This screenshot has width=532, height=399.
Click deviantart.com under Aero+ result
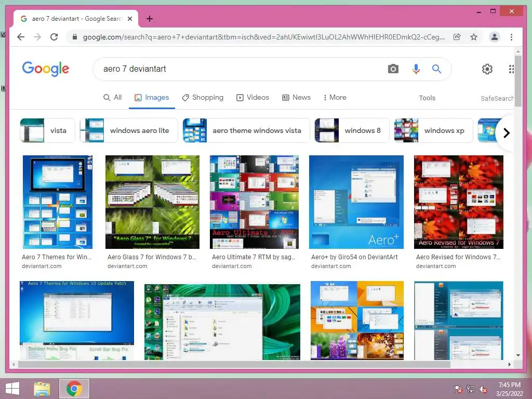click(331, 267)
